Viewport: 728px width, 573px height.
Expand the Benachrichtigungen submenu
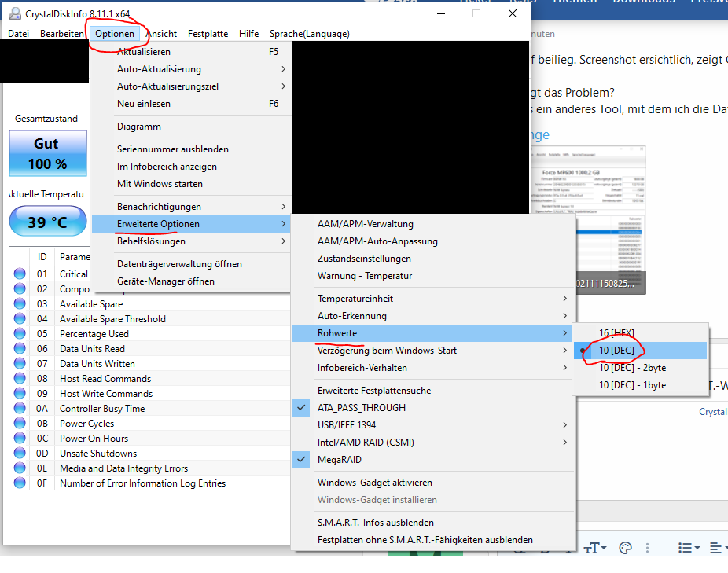[x=191, y=207]
